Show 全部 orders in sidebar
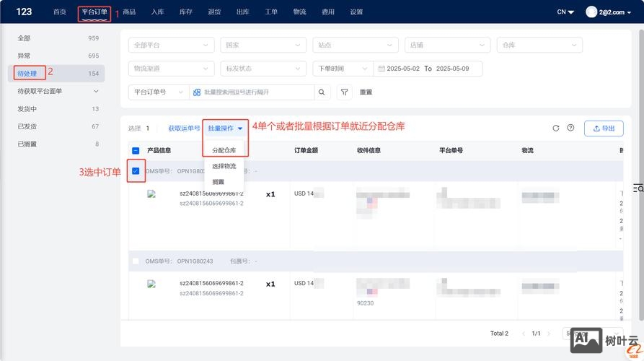This screenshot has width=644, height=361. [56, 38]
